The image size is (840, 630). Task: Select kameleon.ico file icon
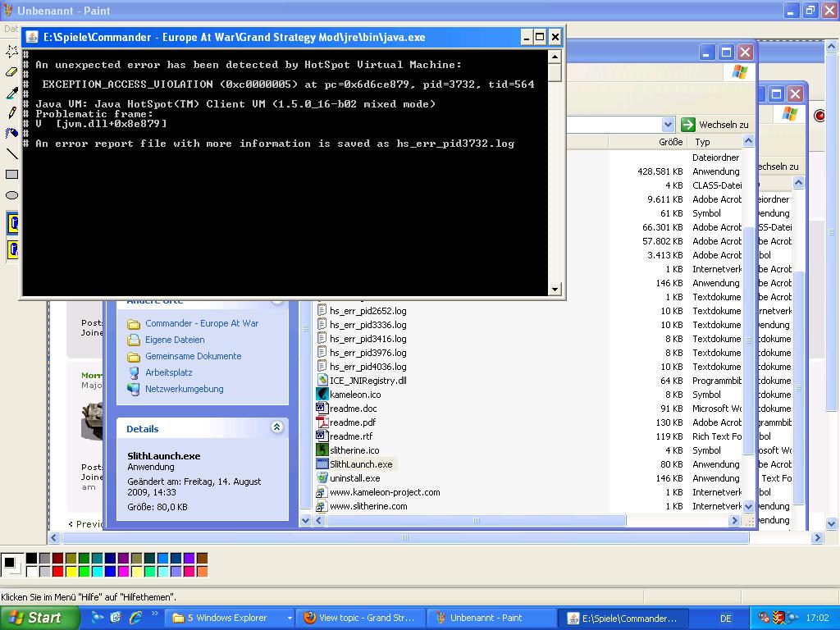pyautogui.click(x=322, y=395)
